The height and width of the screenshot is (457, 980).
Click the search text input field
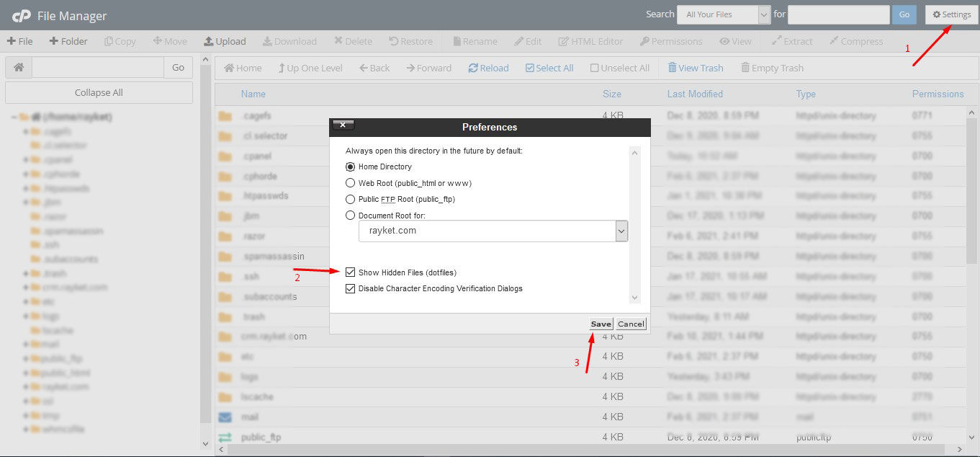point(838,14)
